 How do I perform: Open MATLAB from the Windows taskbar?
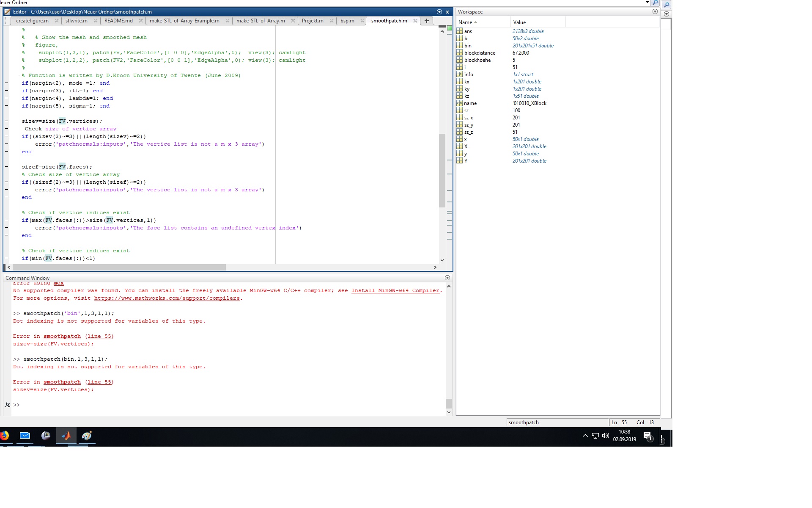(x=66, y=436)
